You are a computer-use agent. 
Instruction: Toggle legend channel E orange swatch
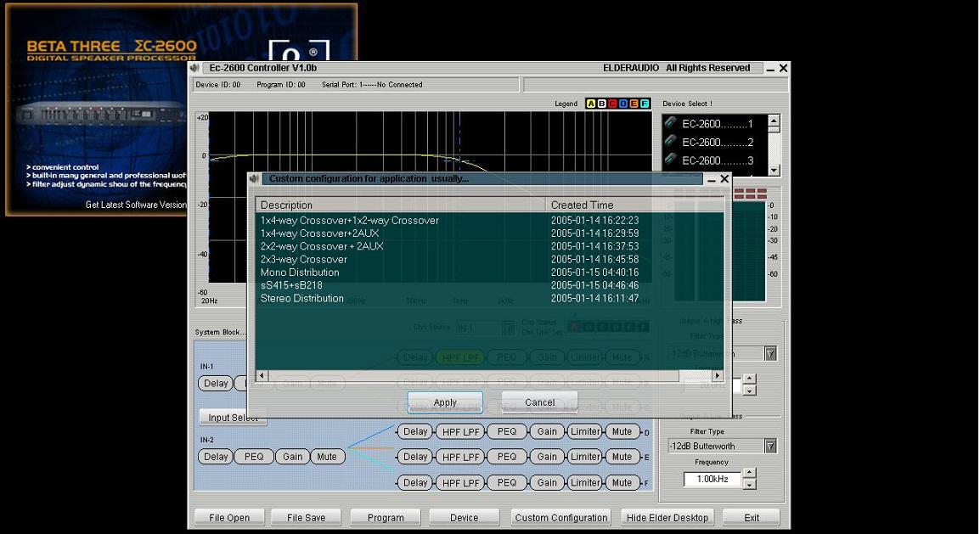634,104
